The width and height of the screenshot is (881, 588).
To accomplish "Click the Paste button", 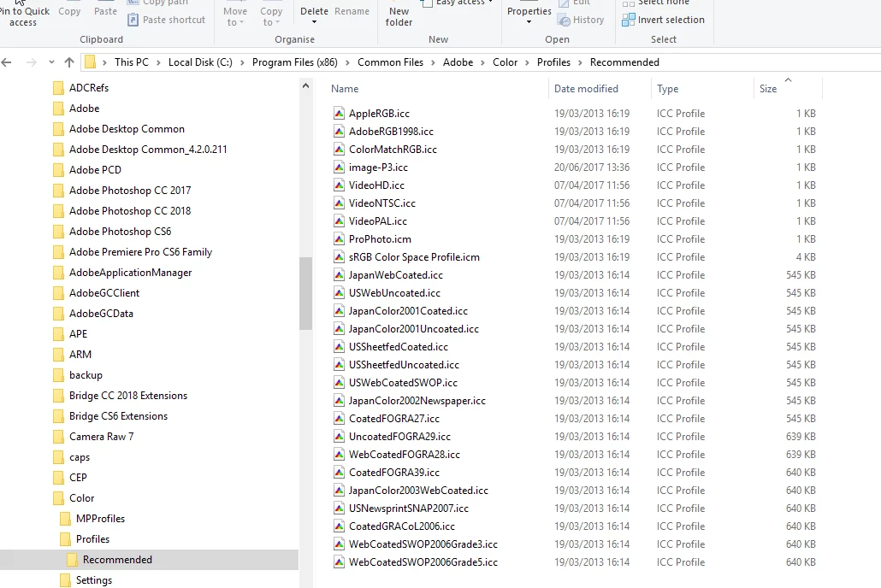I will (x=105, y=11).
